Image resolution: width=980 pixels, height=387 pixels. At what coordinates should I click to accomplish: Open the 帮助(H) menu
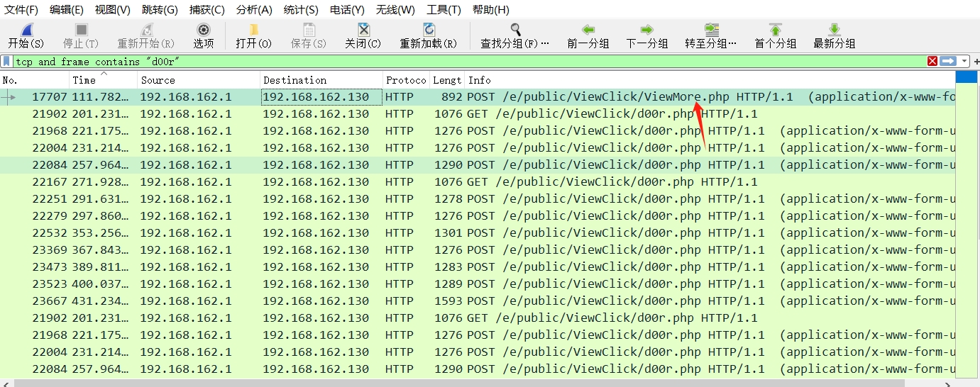pos(490,10)
